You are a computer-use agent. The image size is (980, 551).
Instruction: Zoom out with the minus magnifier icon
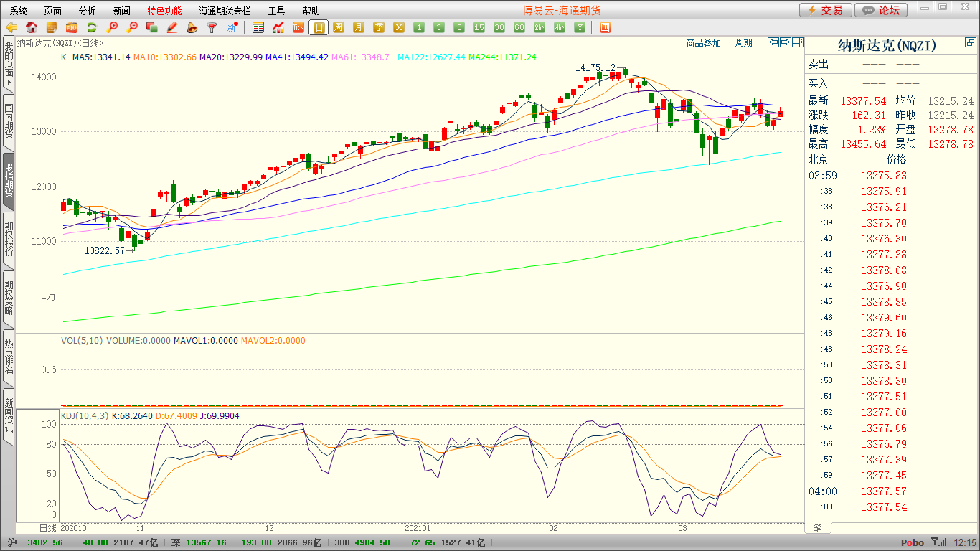(x=132, y=27)
